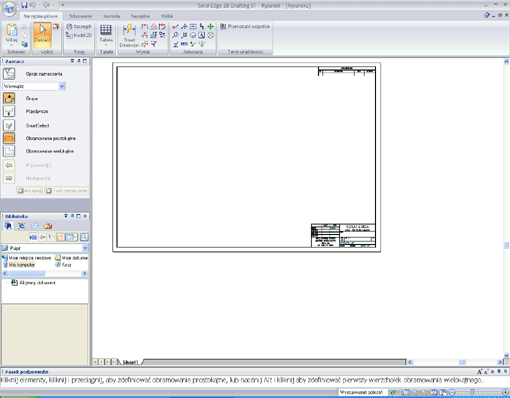The height and width of the screenshot is (398, 510).
Task: Choose the Model 2D tool
Action: click(79, 35)
